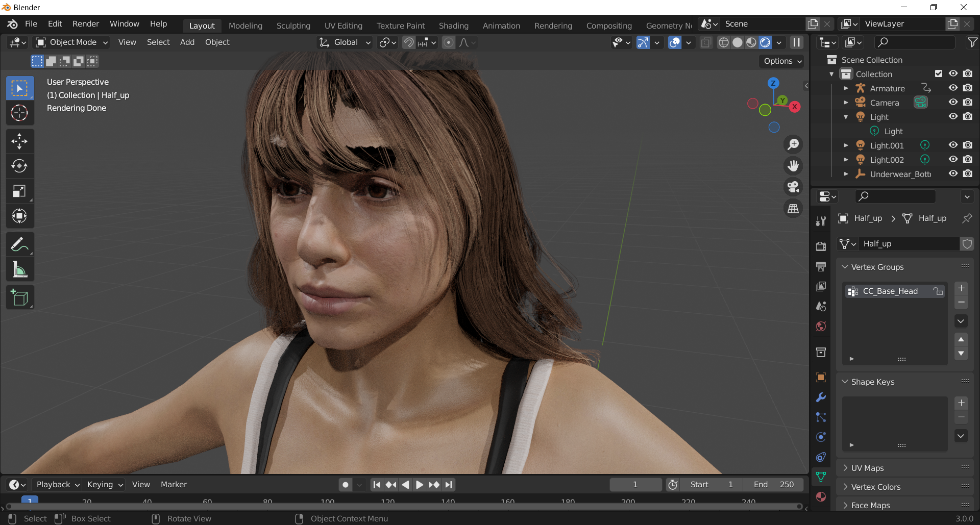
Task: Switch to the Shading workspace tab
Action: point(454,26)
